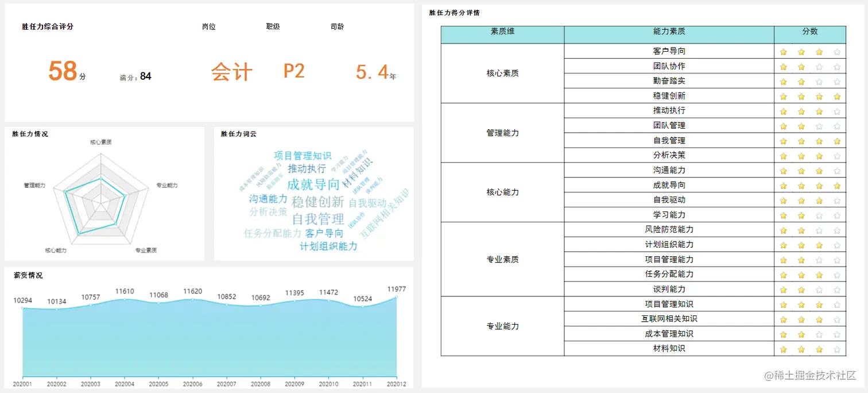Click the 胜任力得分详情 panel title
The image size is (868, 393).
pyautogui.click(x=455, y=13)
